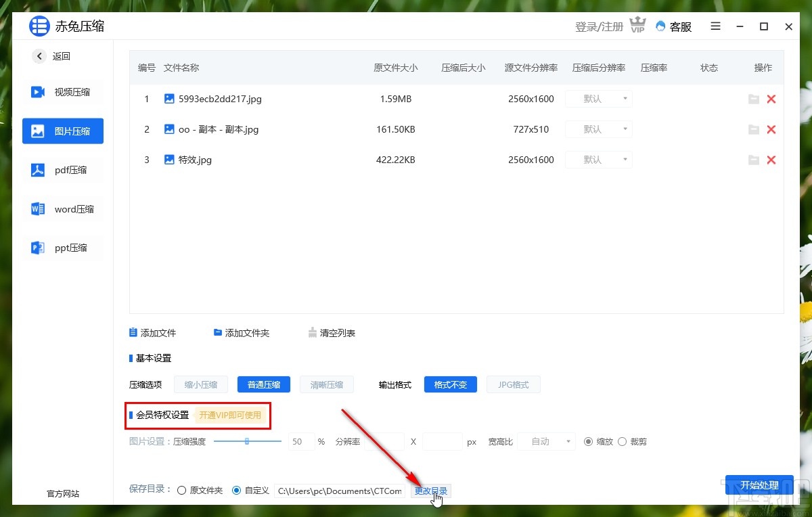Expand the 宽高比 自动 dropdown
812x517 pixels.
pyautogui.click(x=547, y=442)
